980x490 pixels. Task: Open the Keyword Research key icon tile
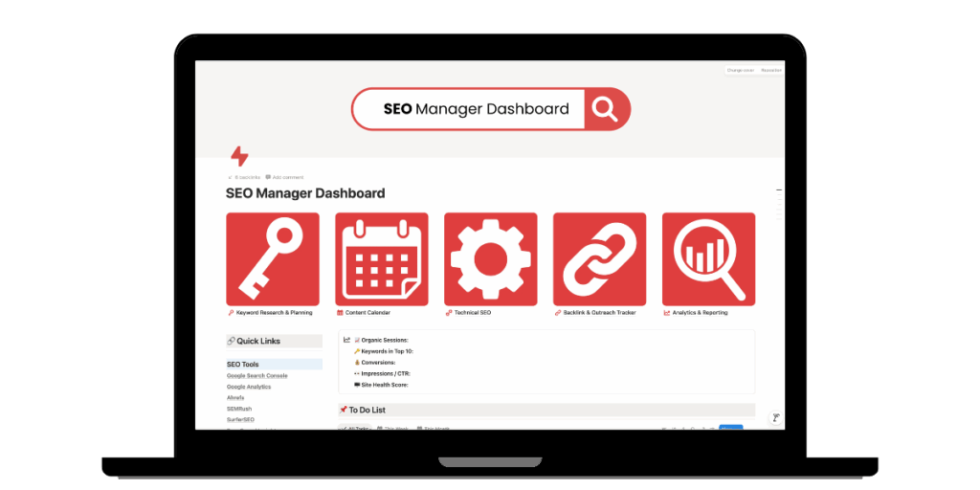(x=273, y=258)
